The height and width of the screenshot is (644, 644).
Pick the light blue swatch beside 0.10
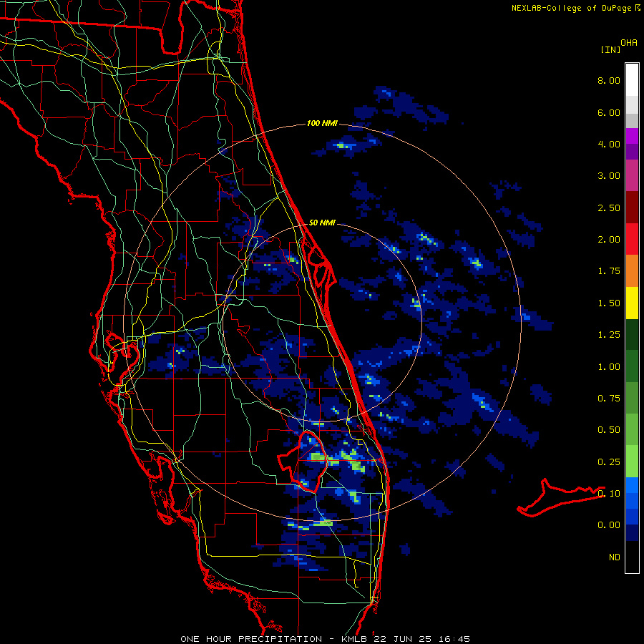click(632, 485)
